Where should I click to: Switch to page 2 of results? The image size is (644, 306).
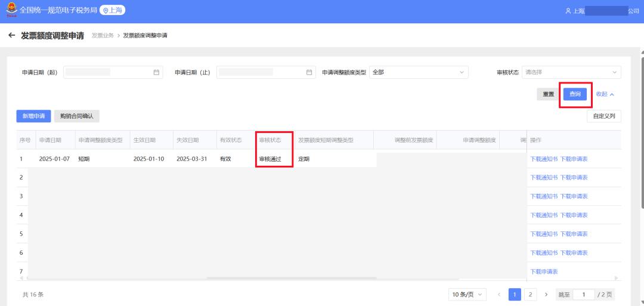[x=531, y=295]
